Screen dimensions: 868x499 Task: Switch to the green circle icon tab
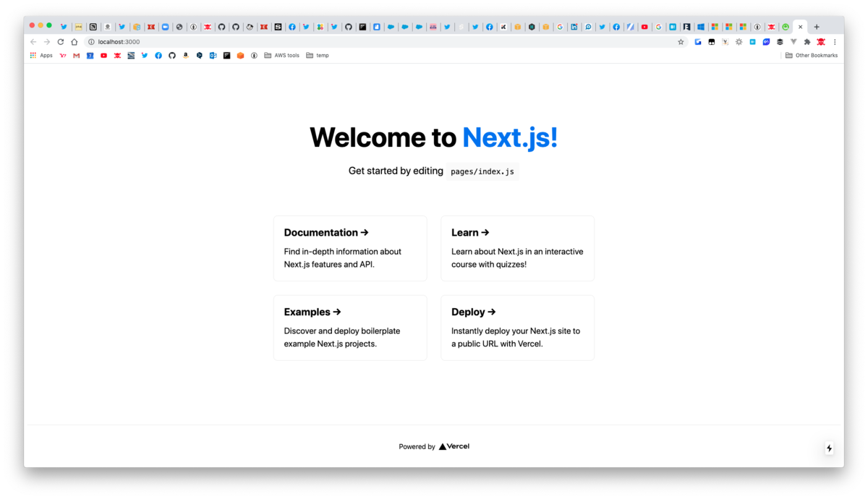pyautogui.click(x=786, y=27)
